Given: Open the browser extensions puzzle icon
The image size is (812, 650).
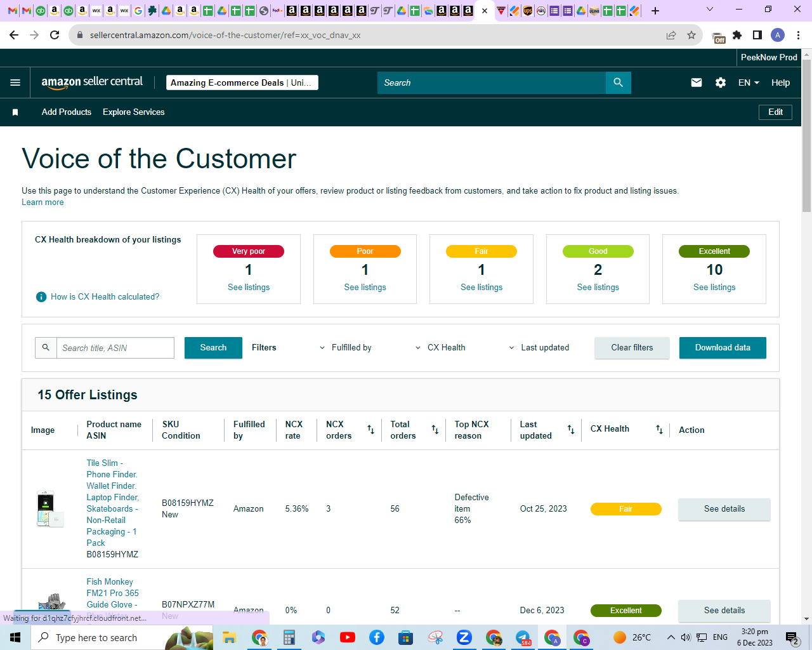Looking at the screenshot, I should coord(737,35).
